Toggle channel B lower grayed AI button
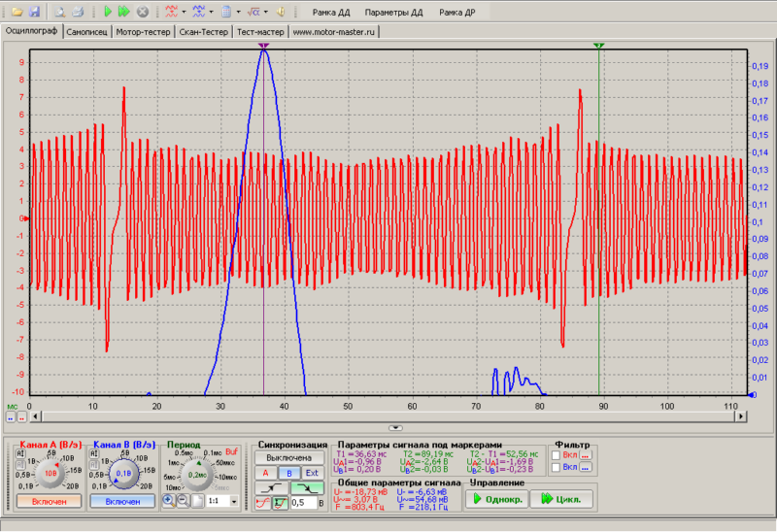 tap(93, 465)
